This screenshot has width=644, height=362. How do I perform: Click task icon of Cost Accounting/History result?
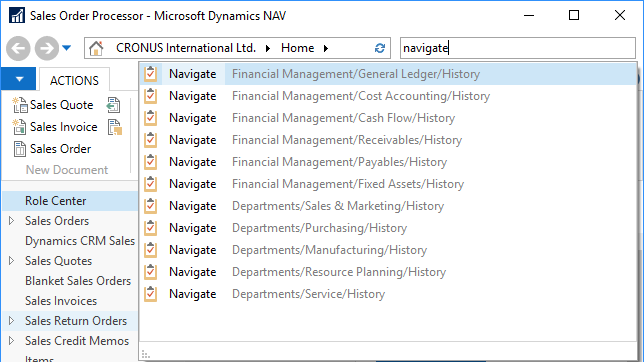coord(151,96)
